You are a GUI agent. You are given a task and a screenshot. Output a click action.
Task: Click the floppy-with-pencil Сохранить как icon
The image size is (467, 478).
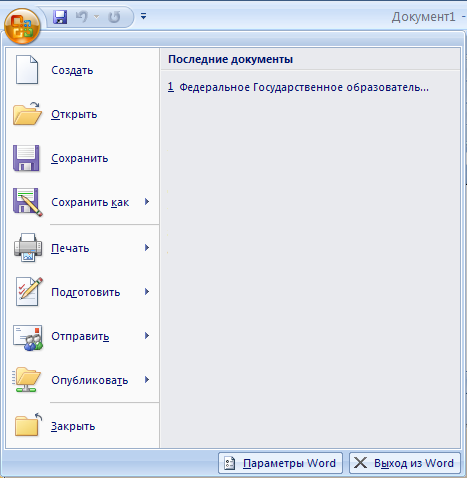(28, 202)
